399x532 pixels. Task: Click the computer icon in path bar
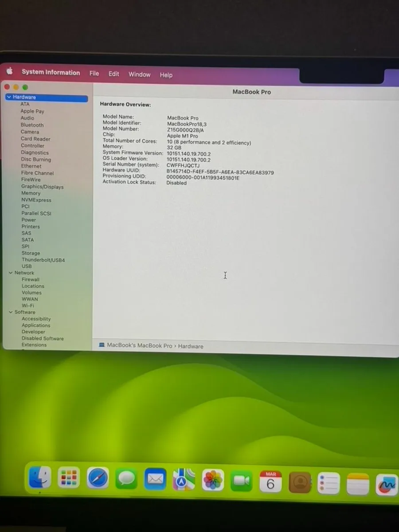[x=102, y=345]
